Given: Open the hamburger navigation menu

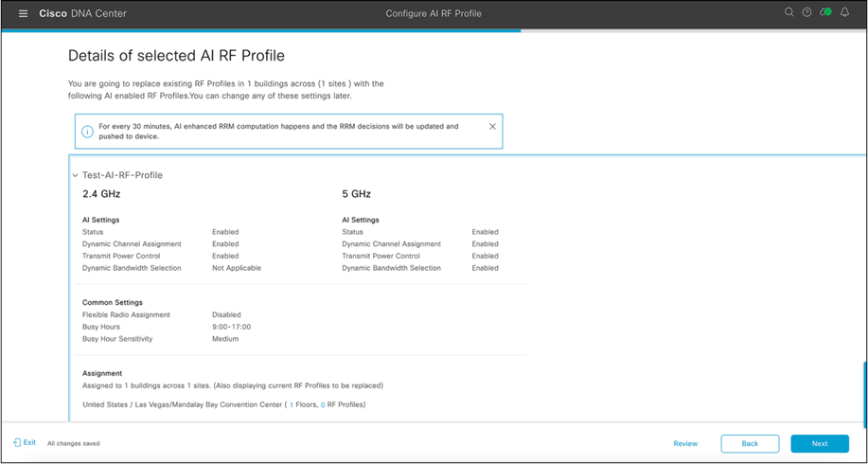Looking at the screenshot, I should [24, 13].
